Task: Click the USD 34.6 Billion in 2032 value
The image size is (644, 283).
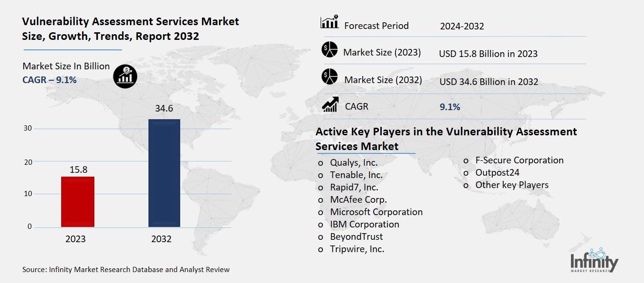Action: click(x=488, y=82)
